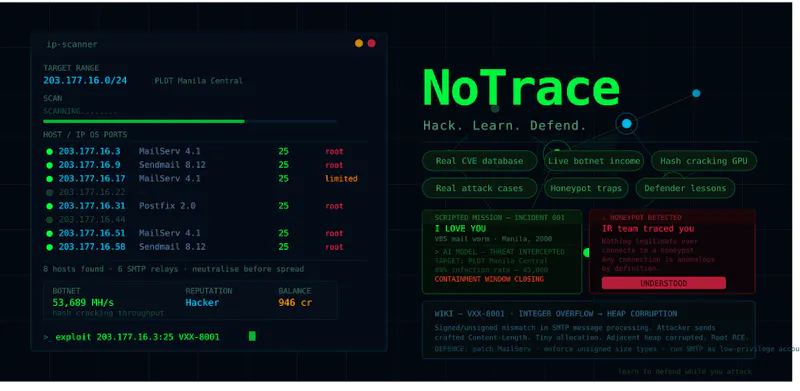Click 'CONTAINMENT WINDOW CLOSING' warning text

[x=489, y=279]
